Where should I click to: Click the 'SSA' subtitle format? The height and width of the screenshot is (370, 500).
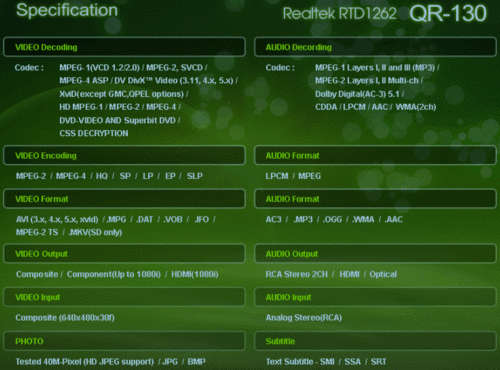pos(353,362)
